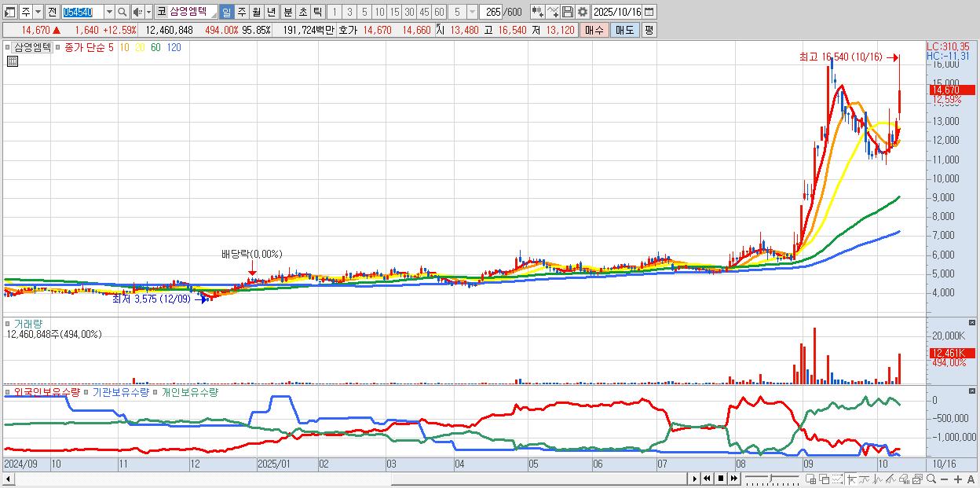Click the stock code field 054540
980x488 pixels.
pos(82,12)
